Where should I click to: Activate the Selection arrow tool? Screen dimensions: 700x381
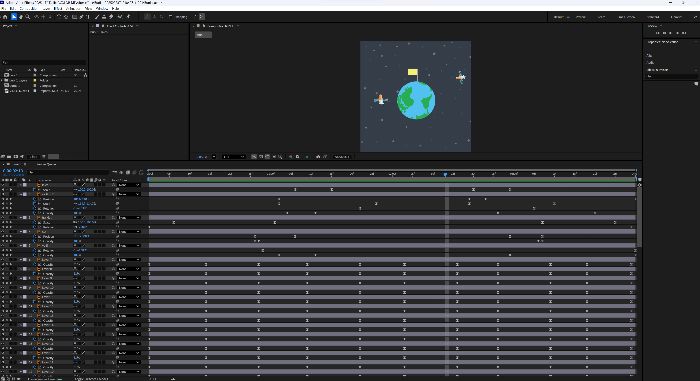point(14,17)
